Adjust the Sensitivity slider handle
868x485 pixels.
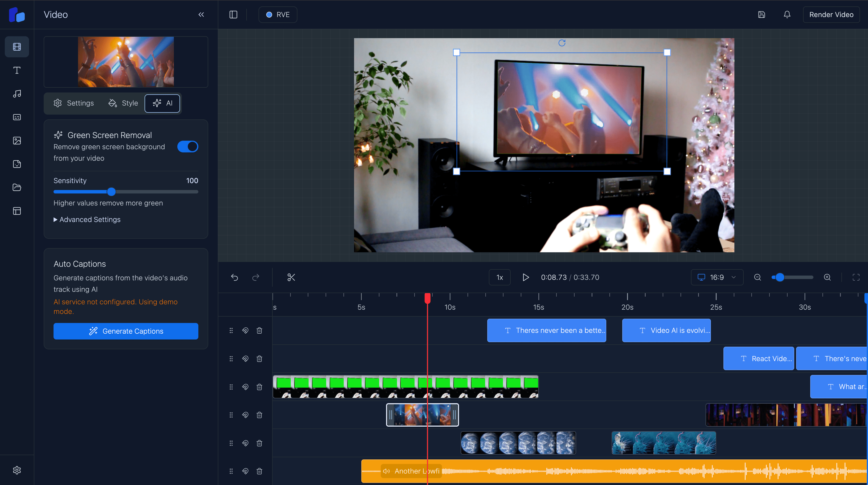click(111, 192)
